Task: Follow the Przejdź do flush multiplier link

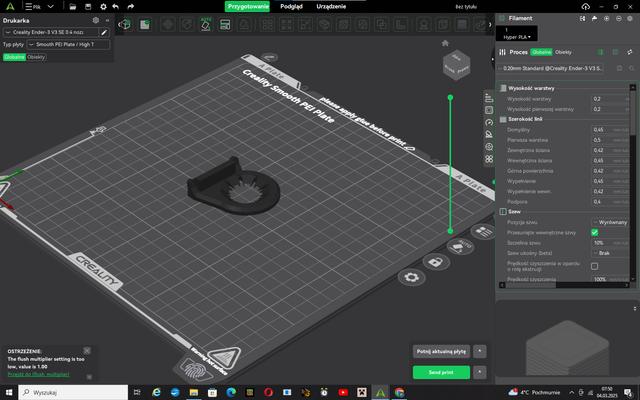Action: click(x=38, y=374)
